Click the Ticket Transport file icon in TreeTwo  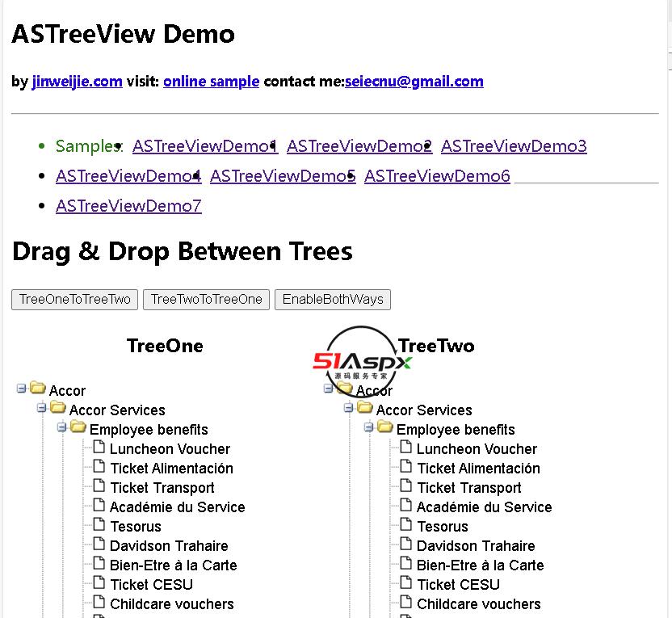pyautogui.click(x=405, y=486)
